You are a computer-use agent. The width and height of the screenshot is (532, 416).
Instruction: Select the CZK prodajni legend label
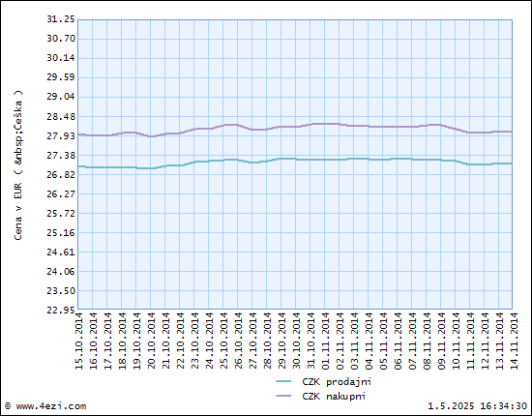pyautogui.click(x=337, y=382)
